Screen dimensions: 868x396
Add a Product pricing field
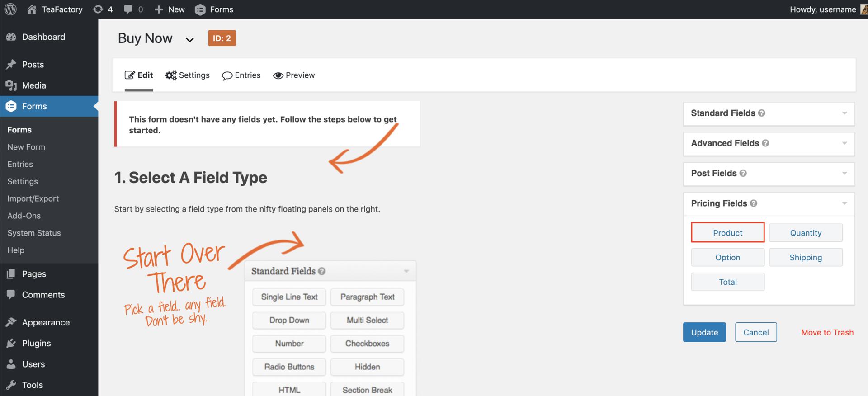coord(727,233)
